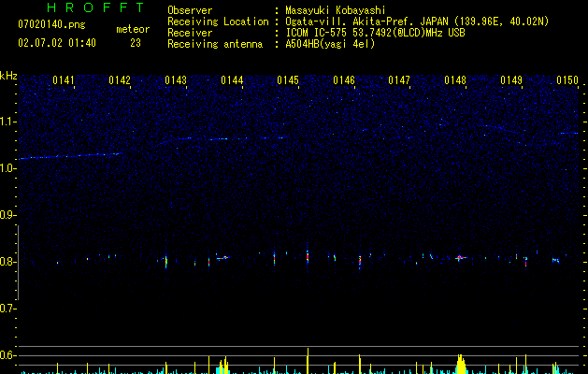Click the 0144 time marker
Screen dimensions: 588x374
tap(232, 80)
